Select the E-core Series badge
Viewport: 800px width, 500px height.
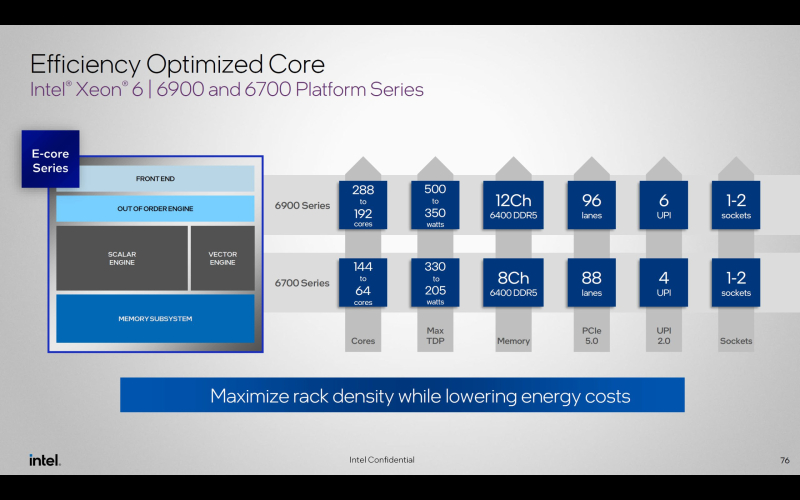[50, 160]
